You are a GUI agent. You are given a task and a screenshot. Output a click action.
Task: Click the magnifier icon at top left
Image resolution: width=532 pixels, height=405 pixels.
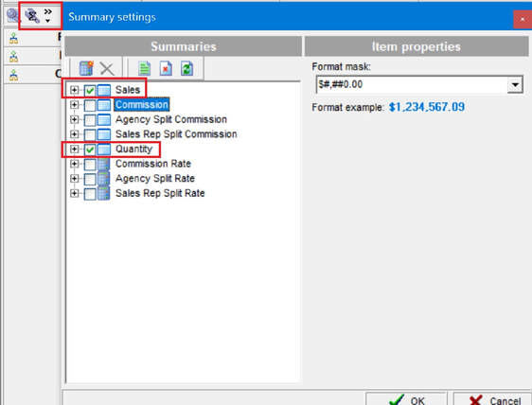12,16
